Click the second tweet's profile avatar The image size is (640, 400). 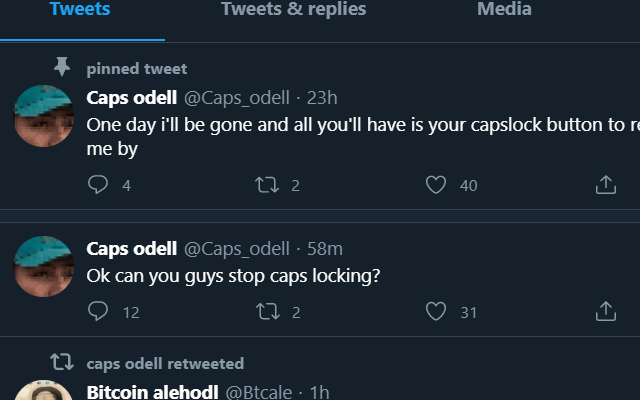click(x=44, y=266)
